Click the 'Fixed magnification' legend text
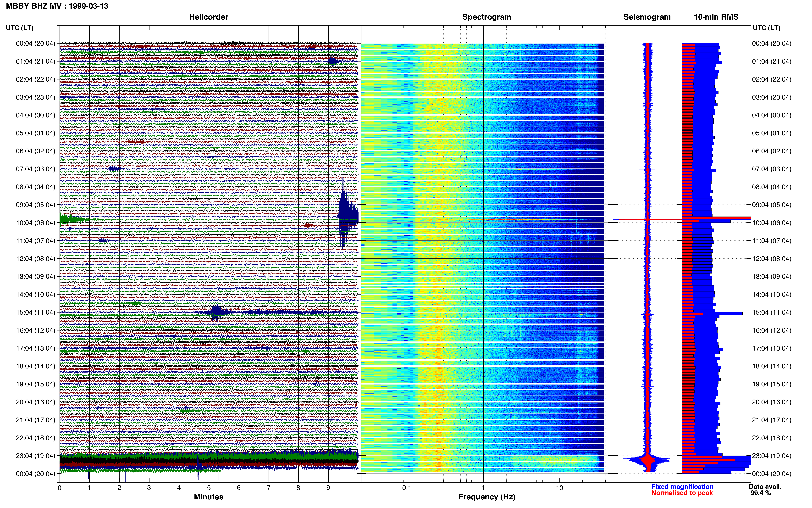The width and height of the screenshot is (812, 508). point(682,486)
